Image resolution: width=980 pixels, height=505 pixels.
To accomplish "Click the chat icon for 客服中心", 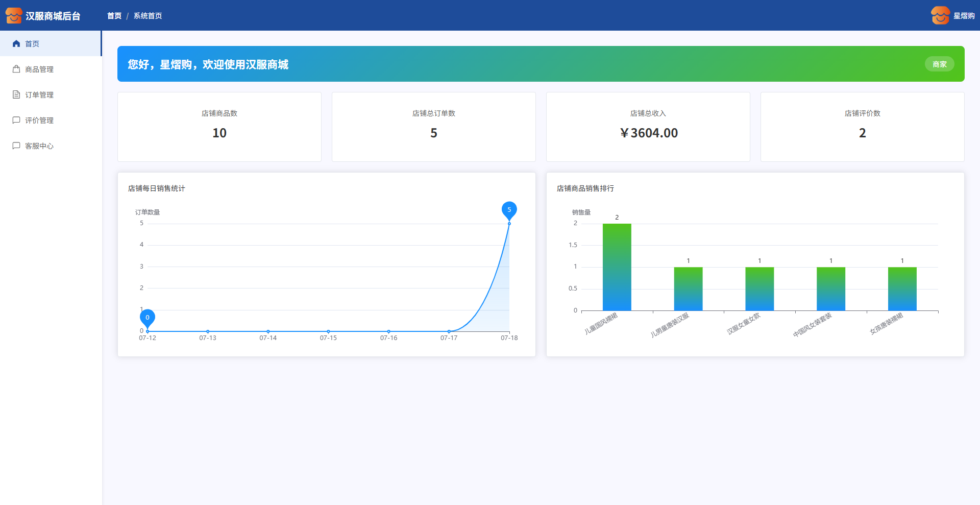I will coord(16,146).
